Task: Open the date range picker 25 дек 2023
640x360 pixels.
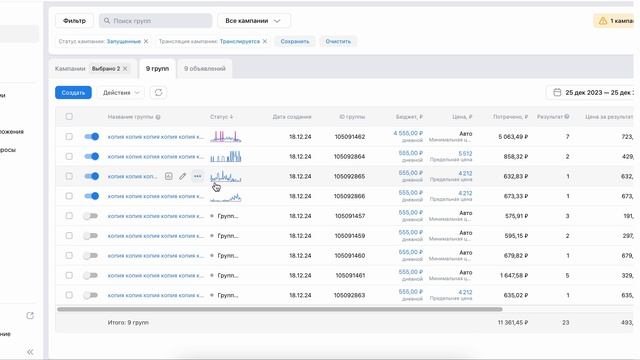Action: (590, 93)
